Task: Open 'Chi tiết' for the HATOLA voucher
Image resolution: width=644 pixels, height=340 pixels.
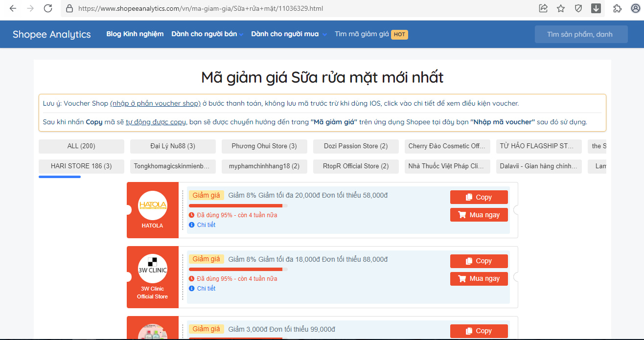Action: [x=206, y=225]
